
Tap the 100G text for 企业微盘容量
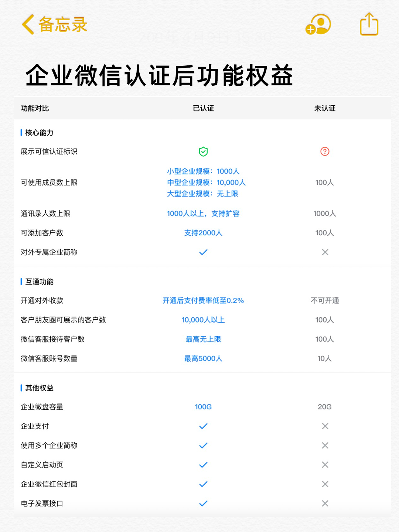202,406
